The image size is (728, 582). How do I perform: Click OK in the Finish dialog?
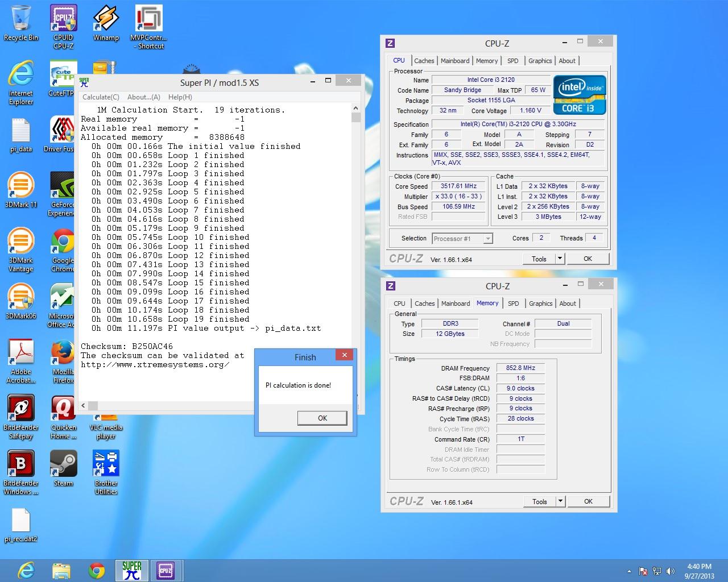click(x=322, y=418)
